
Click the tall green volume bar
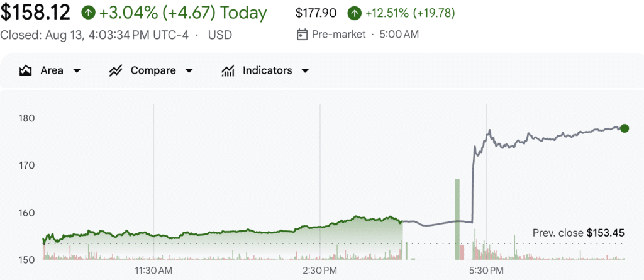click(457, 219)
